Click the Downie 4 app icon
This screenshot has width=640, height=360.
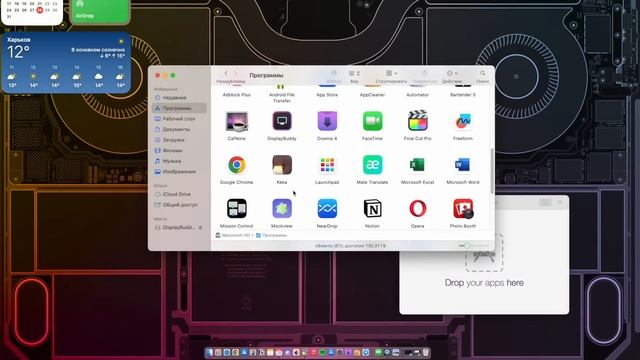pyautogui.click(x=327, y=121)
